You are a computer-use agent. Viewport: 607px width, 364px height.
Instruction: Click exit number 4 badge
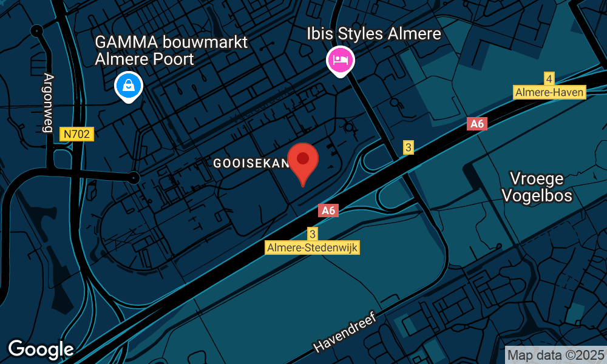pyautogui.click(x=549, y=78)
